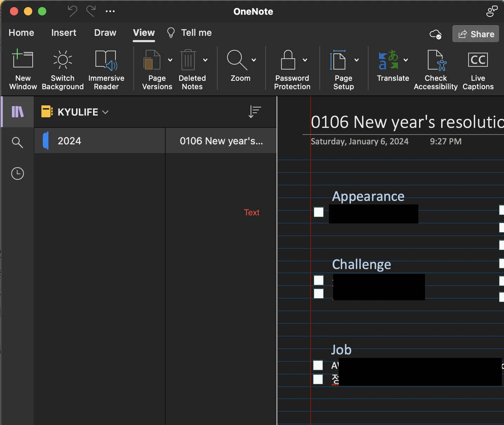The width and height of the screenshot is (504, 425).
Task: Run Check Accessibility
Action: click(436, 69)
